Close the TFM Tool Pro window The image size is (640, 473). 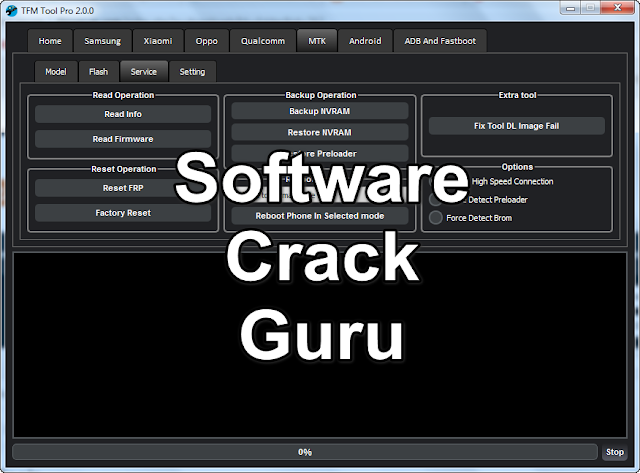[x=618, y=8]
